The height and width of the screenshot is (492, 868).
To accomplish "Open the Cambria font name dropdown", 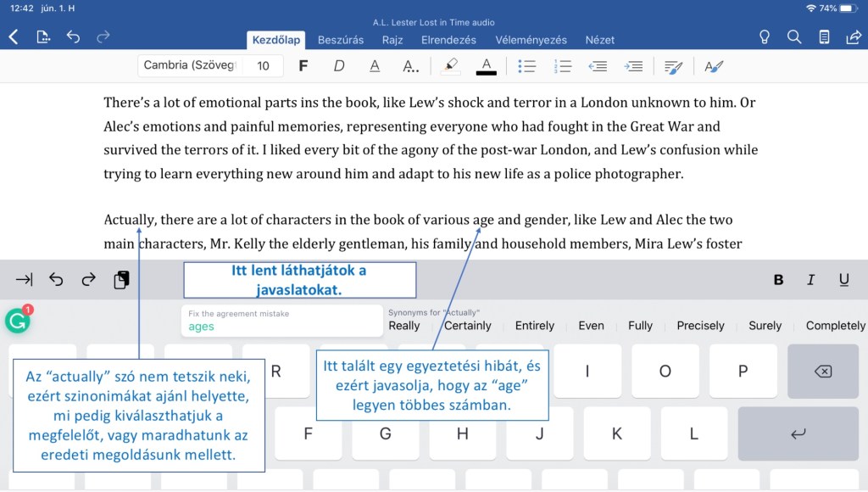I will (189, 66).
